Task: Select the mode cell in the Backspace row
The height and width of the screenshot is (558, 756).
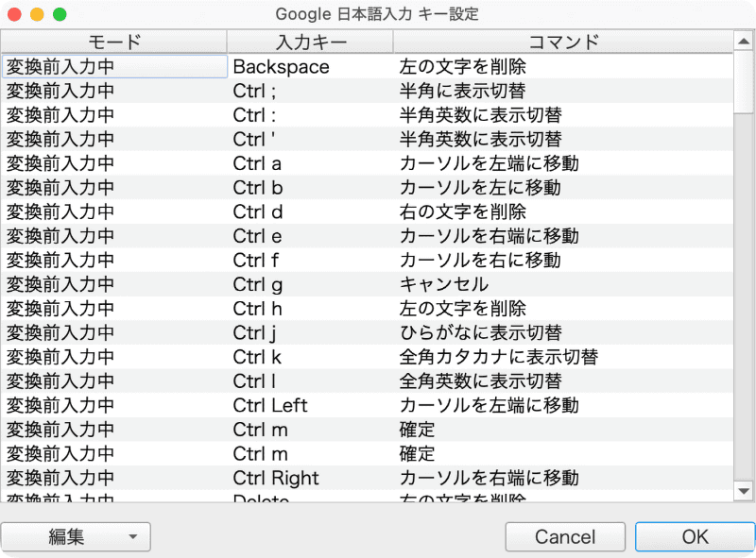Action: tap(114, 66)
